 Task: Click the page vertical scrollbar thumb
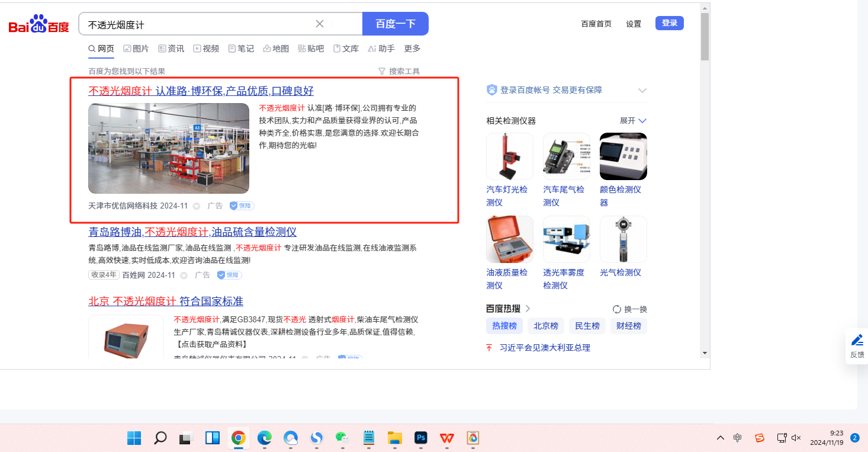(705, 37)
